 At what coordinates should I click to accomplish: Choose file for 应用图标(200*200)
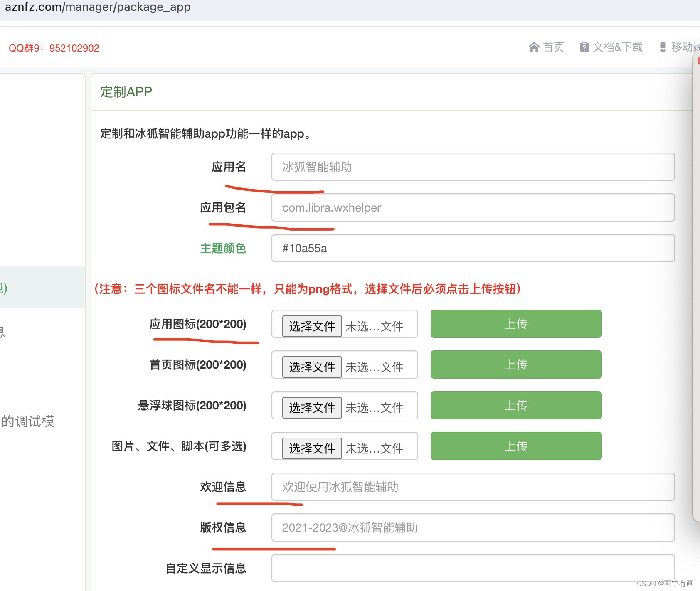click(x=312, y=326)
